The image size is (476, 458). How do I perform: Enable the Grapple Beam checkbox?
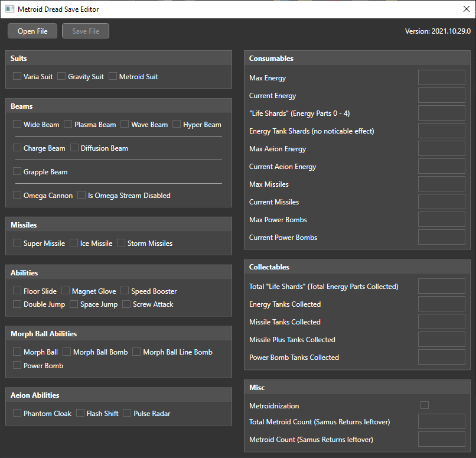[17, 171]
